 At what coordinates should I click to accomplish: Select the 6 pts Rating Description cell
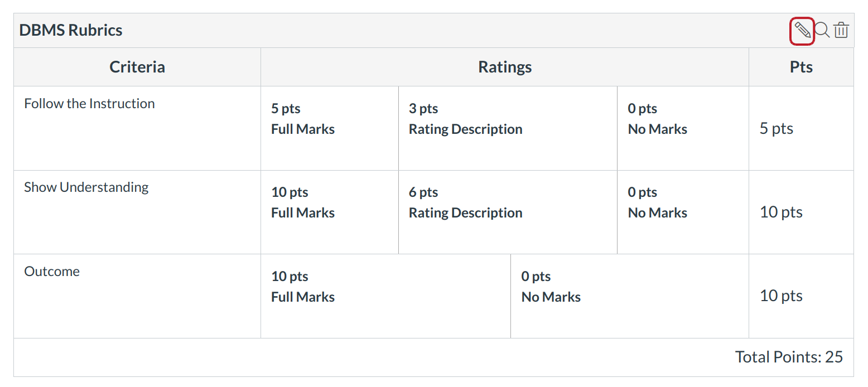coord(465,202)
